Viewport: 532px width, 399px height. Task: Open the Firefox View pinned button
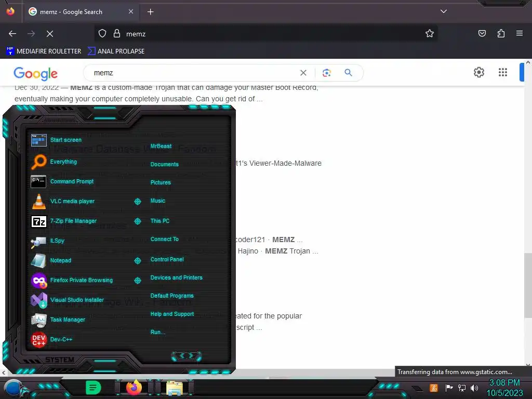tap(10, 11)
